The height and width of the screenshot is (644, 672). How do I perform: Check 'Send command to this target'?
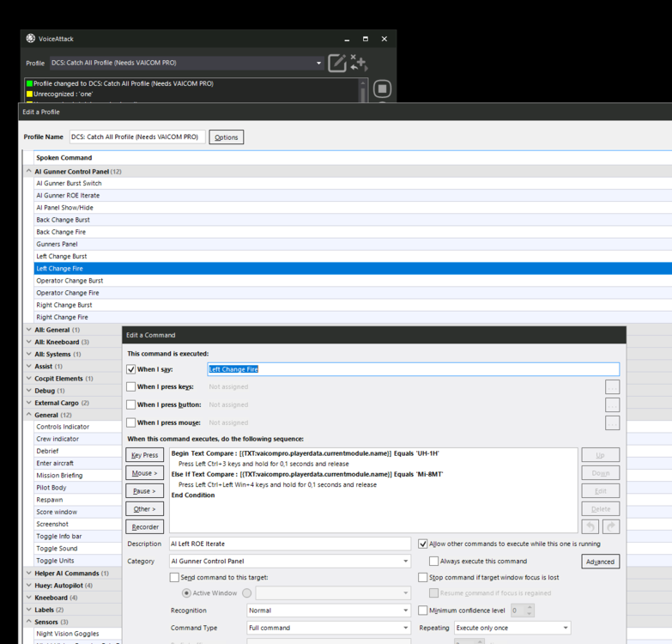tap(174, 578)
